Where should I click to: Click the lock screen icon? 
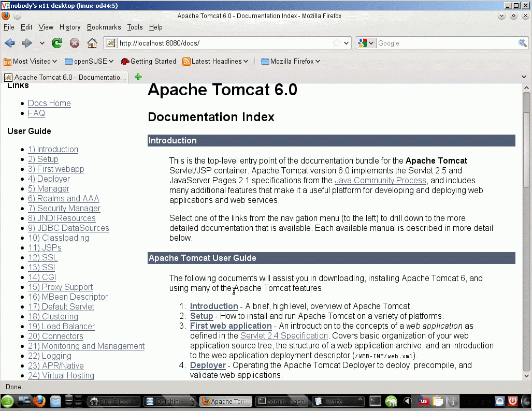click(x=500, y=401)
